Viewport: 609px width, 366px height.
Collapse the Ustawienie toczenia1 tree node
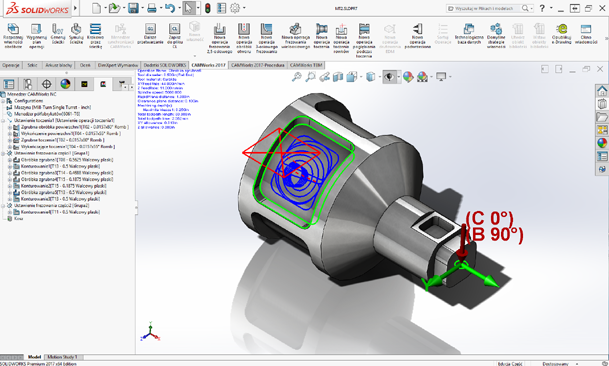coord(3,120)
